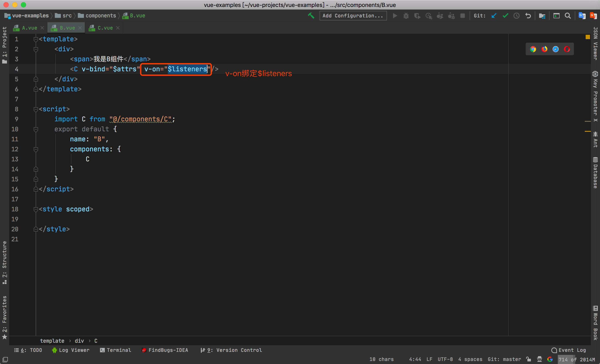Click the LF line separator status
The height and width of the screenshot is (364, 600).
(x=429, y=359)
